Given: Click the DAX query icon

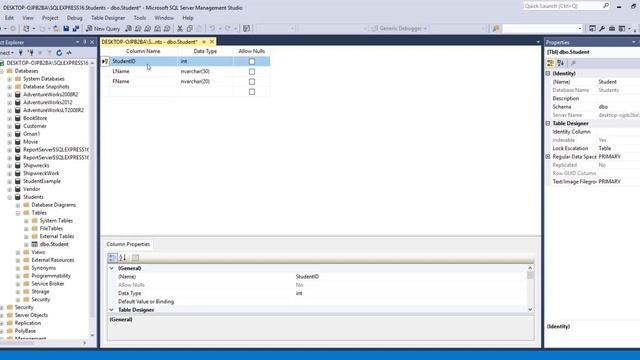Looking at the screenshot, I should [167, 29].
